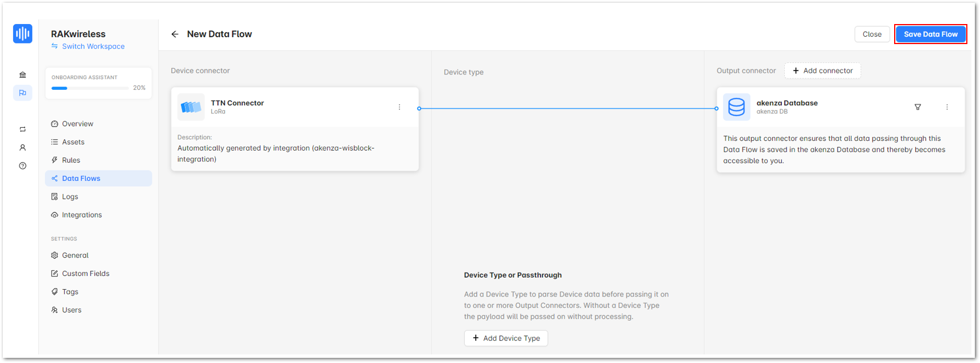Screen dimensions: 980x363
Task: Click the akenza Database card title
Action: point(787,103)
